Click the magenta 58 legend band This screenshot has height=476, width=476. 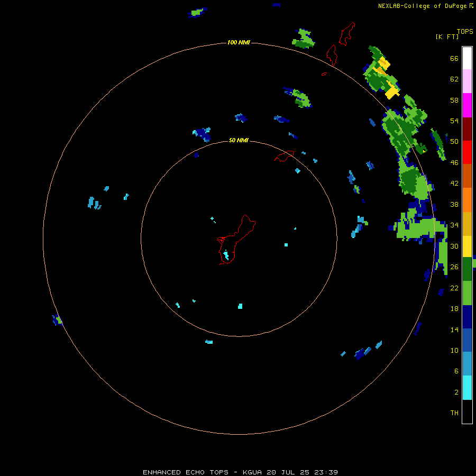click(467, 105)
